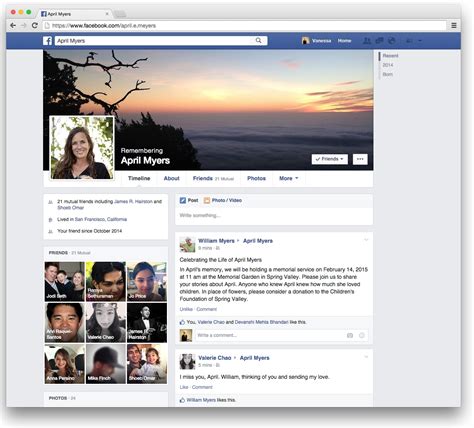The width and height of the screenshot is (474, 428).
Task: Open the privacy shortcuts lock icon
Action: (x=409, y=41)
